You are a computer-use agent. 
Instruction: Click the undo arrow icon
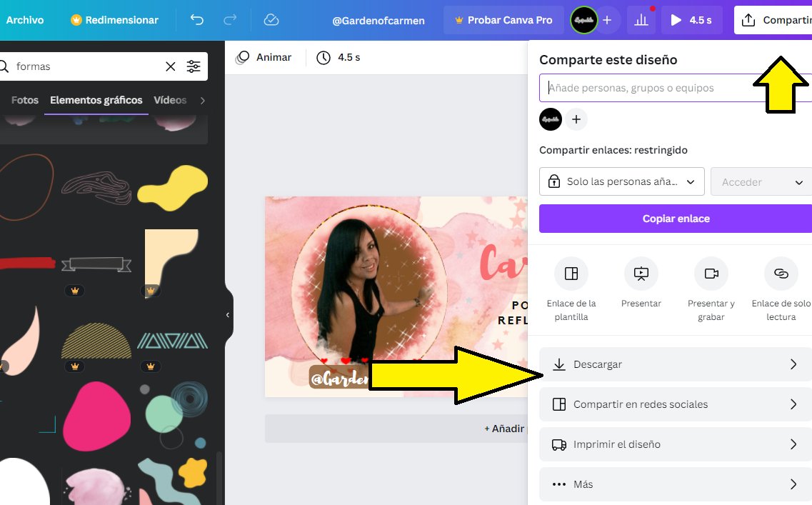197,20
